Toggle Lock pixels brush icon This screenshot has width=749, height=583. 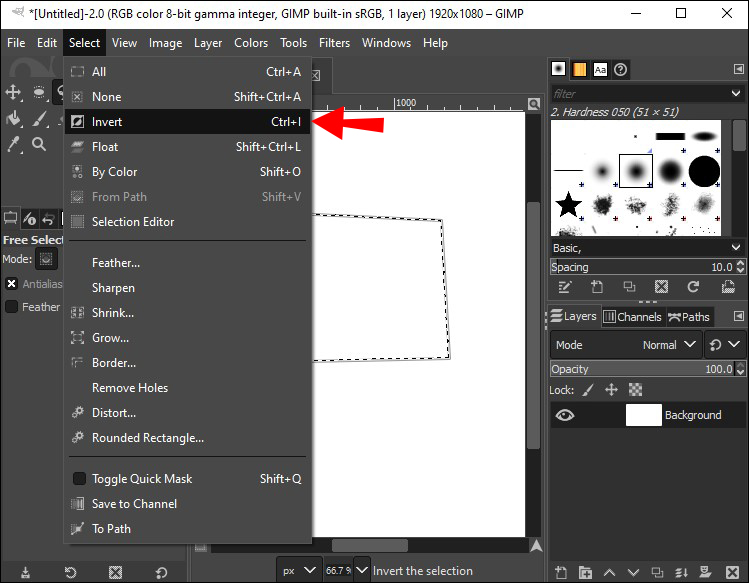(x=588, y=390)
